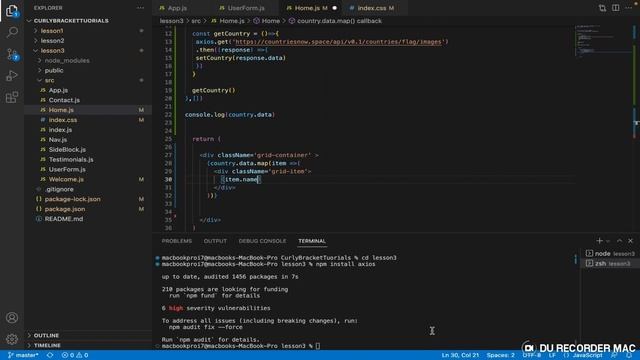Click the countriesnow API URL link

pyautogui.click(x=338, y=42)
